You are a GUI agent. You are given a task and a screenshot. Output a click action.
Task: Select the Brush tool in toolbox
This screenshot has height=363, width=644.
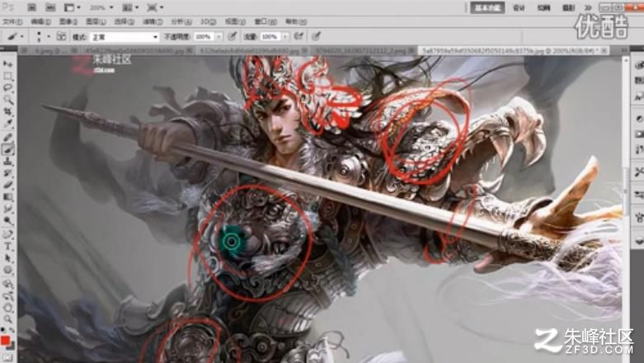click(7, 149)
